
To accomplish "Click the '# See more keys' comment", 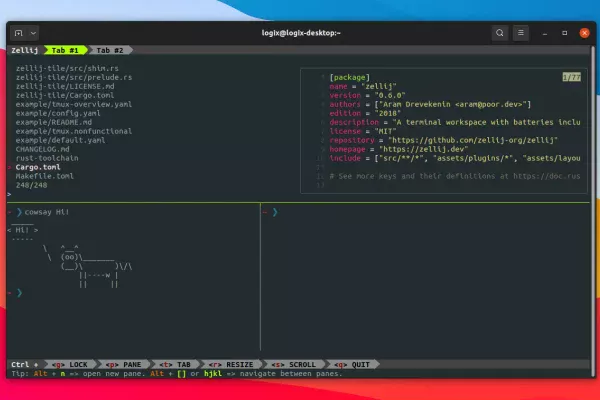I will (455, 176).
